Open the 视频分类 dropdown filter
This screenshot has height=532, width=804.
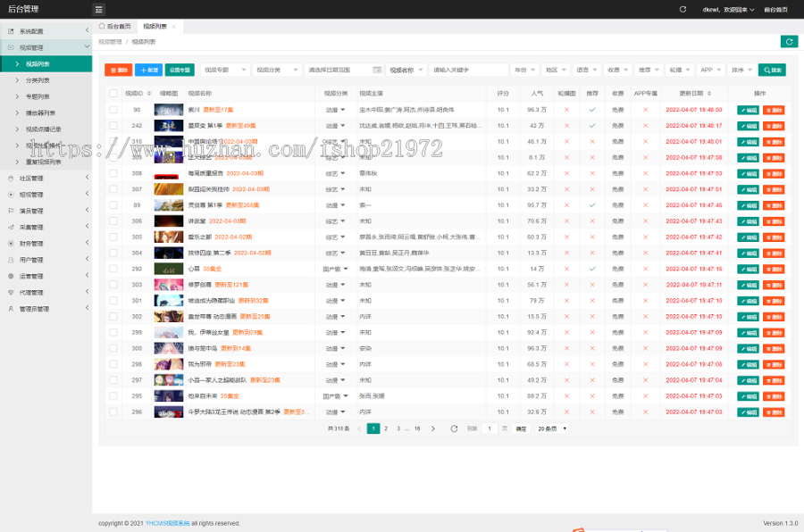tap(277, 70)
